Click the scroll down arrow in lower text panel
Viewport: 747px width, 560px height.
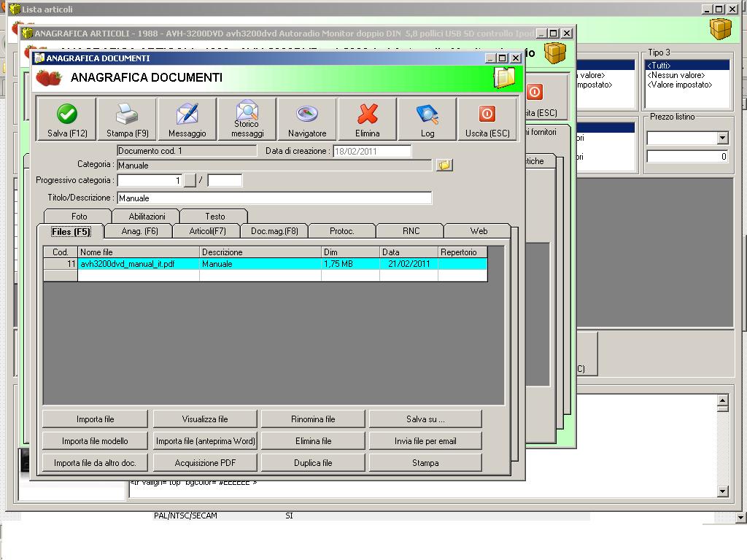723,491
